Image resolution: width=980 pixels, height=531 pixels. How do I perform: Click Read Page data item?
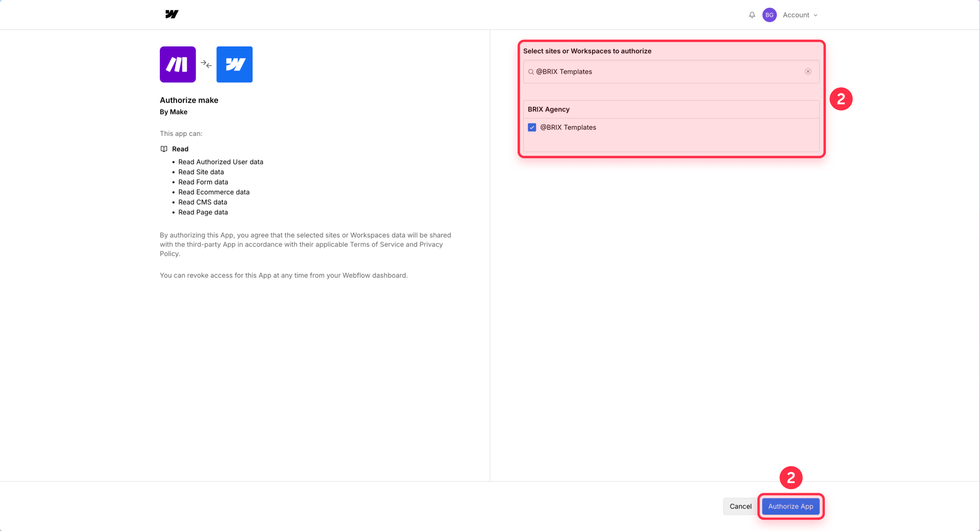pyautogui.click(x=203, y=212)
